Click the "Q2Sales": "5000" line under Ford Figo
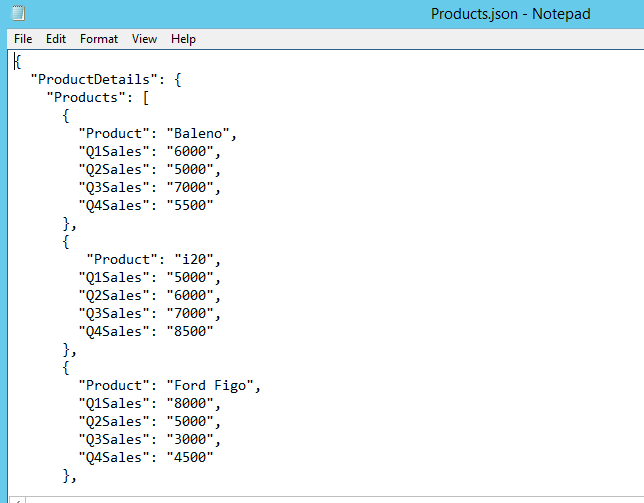644x503 pixels. (x=150, y=422)
